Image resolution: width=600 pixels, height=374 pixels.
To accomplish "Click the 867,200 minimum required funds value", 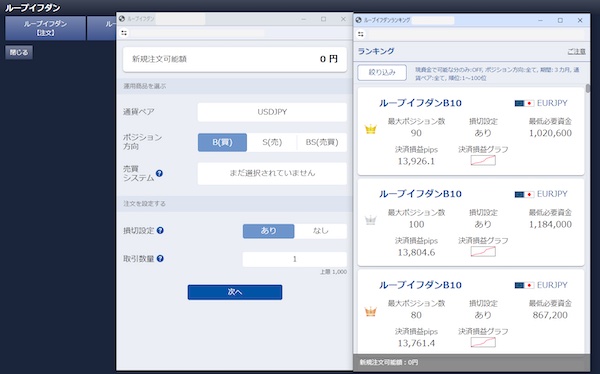I will tap(550, 315).
